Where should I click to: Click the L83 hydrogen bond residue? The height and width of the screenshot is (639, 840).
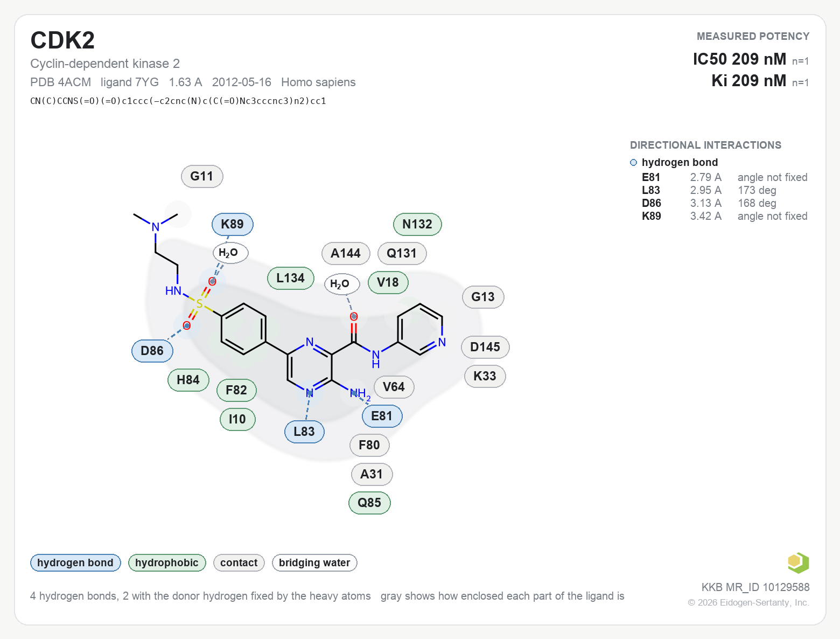[304, 432]
